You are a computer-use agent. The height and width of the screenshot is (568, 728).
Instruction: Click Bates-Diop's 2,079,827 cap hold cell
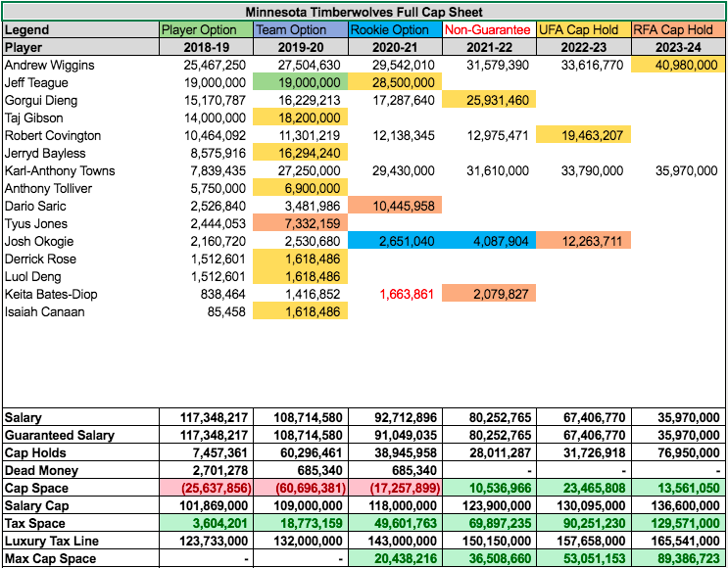click(x=489, y=294)
